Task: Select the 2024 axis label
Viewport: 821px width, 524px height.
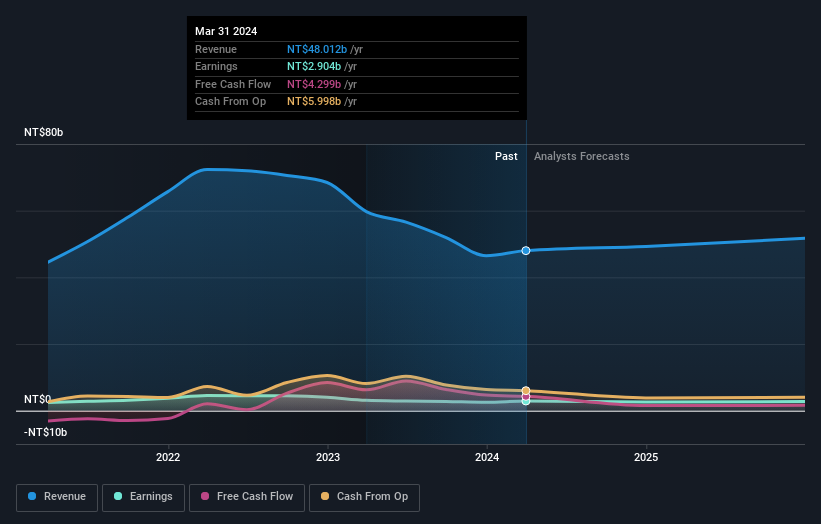Action: pos(487,457)
